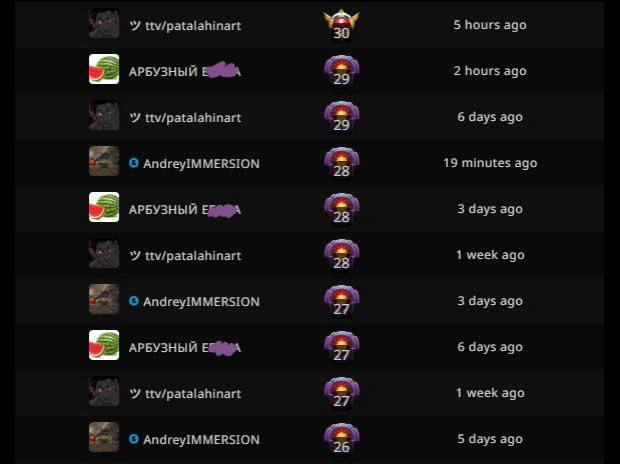
Task: Click level 28 badge beside 19 minutes ago
Action: click(x=342, y=163)
